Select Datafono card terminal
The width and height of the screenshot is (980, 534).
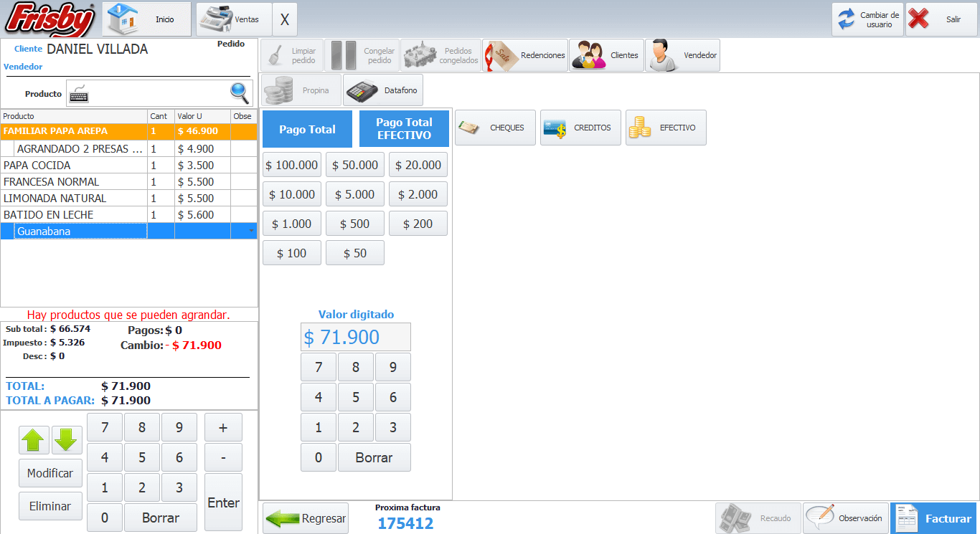point(383,90)
